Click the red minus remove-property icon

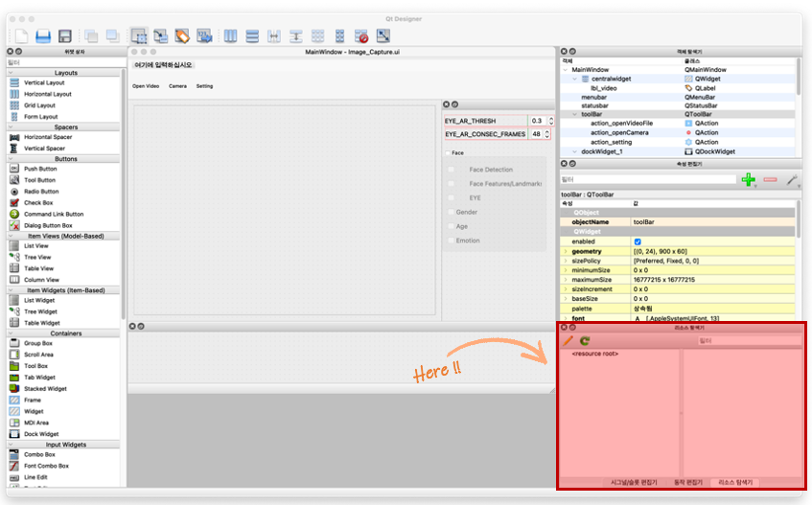[770, 179]
